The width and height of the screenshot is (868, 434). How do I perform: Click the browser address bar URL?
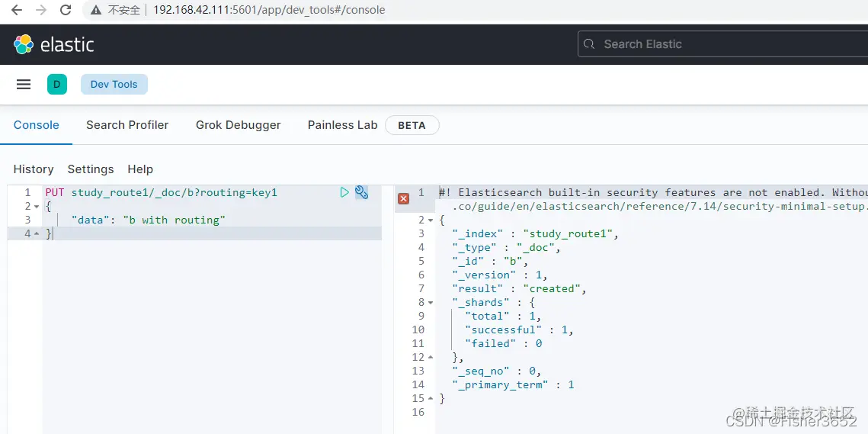pos(269,10)
